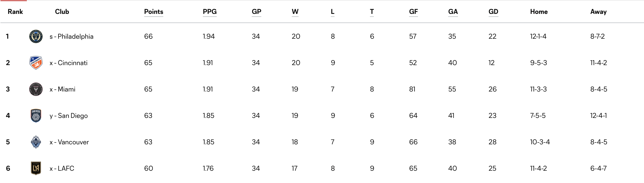Sort by GD goal difference header

(x=493, y=12)
